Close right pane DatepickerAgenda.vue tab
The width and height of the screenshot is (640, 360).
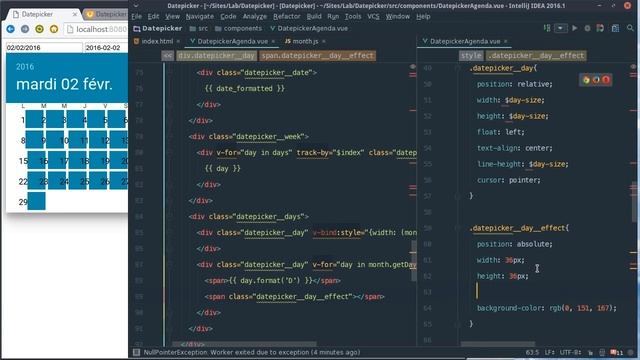505,41
